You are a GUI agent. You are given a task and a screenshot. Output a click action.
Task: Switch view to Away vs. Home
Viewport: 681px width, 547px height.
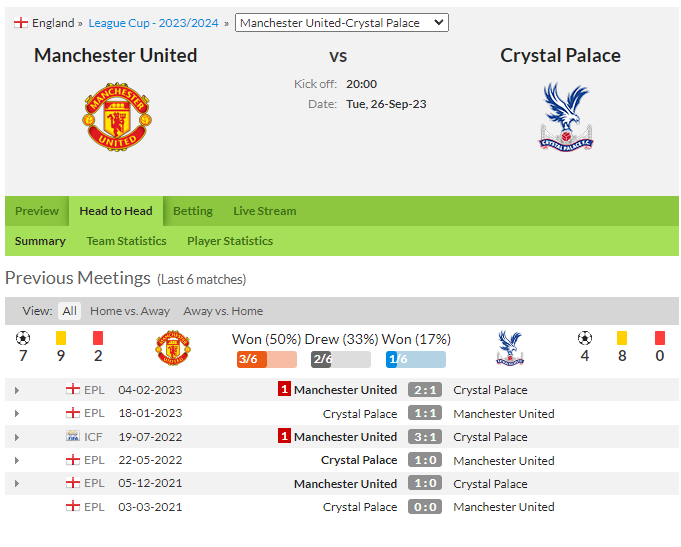(223, 311)
